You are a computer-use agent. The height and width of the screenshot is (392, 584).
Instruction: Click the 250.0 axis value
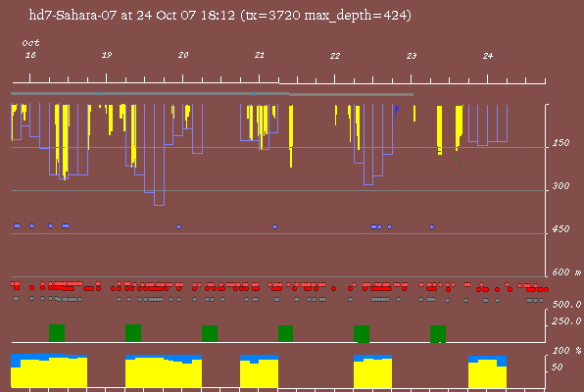click(x=566, y=321)
